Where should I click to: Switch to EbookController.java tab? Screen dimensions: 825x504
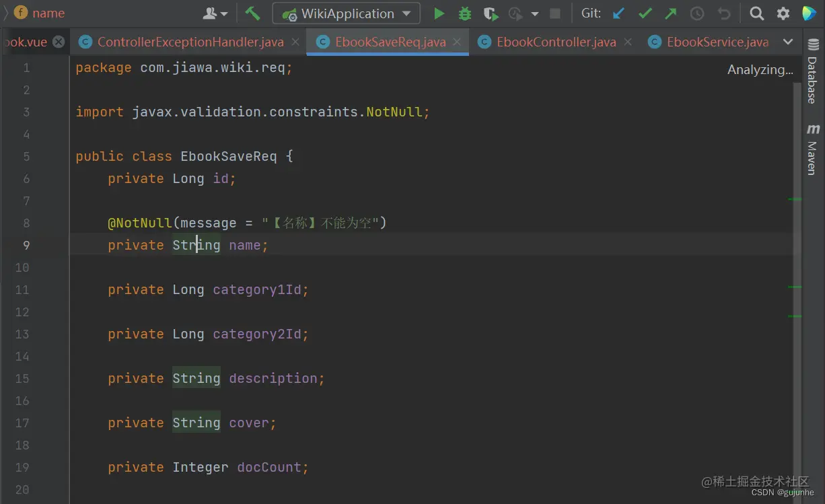557,42
